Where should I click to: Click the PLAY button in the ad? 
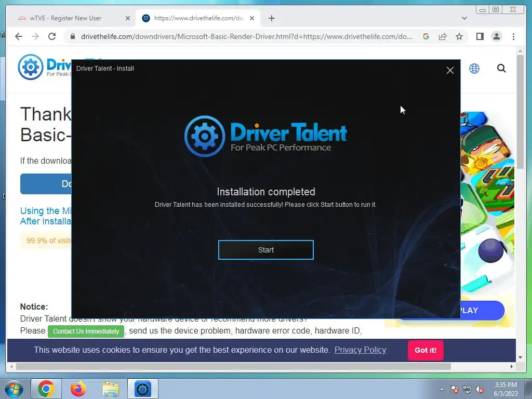pyautogui.click(x=483, y=311)
